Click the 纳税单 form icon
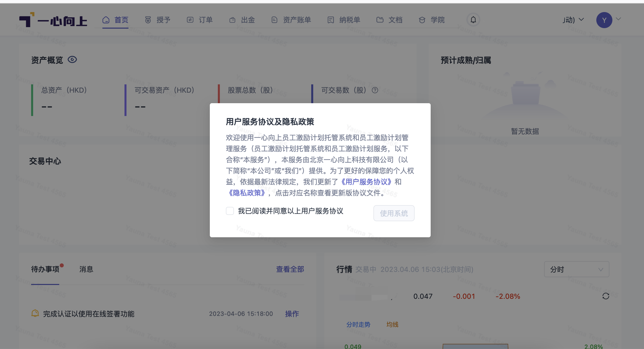Screen dimensions: 644x349 click(x=331, y=20)
